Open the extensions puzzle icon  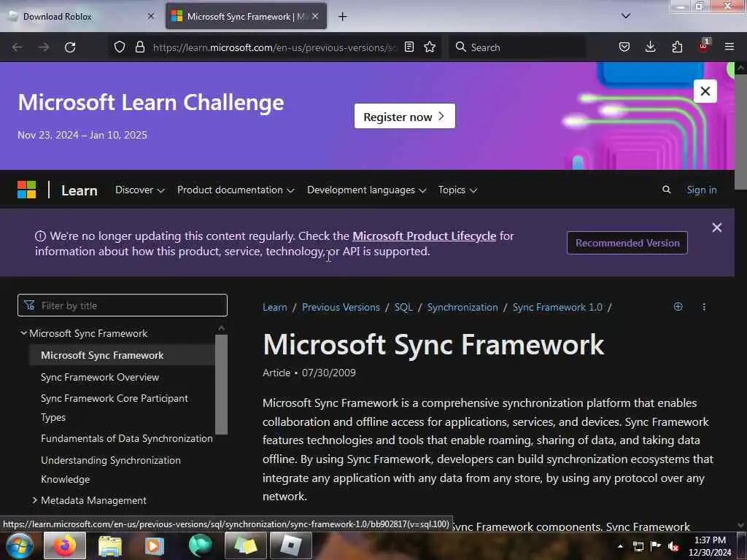point(677,47)
